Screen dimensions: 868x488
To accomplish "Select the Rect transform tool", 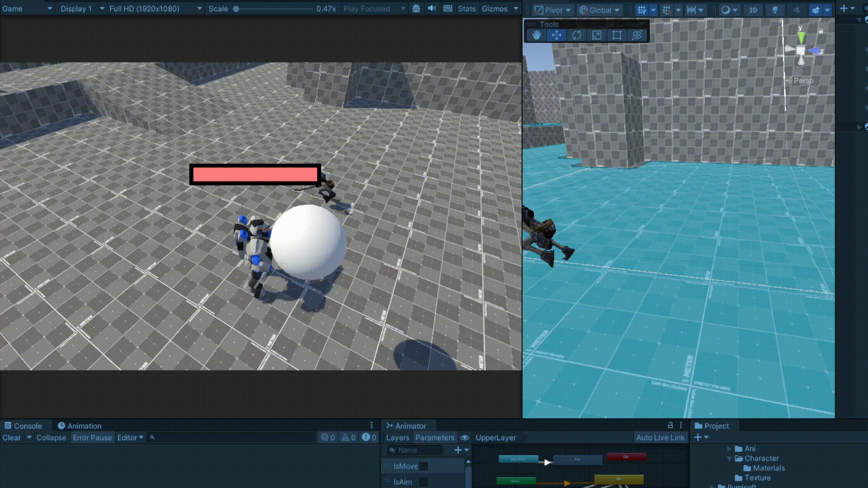I will pyautogui.click(x=617, y=35).
